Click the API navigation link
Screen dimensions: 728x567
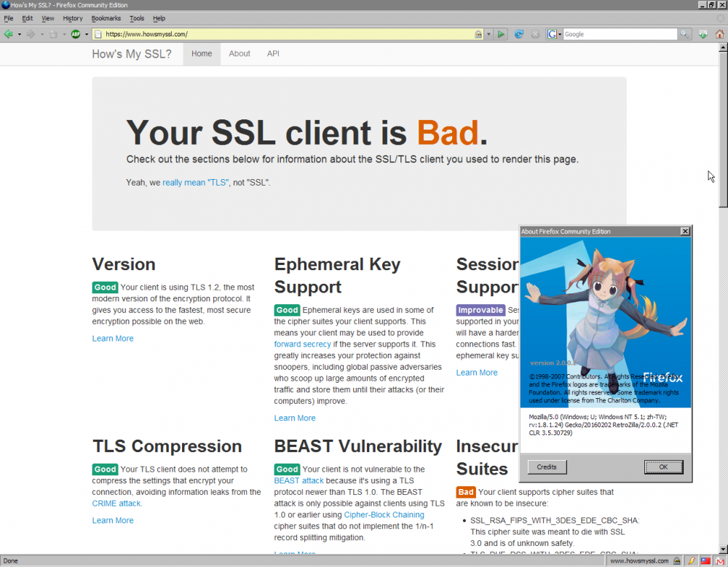click(x=273, y=54)
